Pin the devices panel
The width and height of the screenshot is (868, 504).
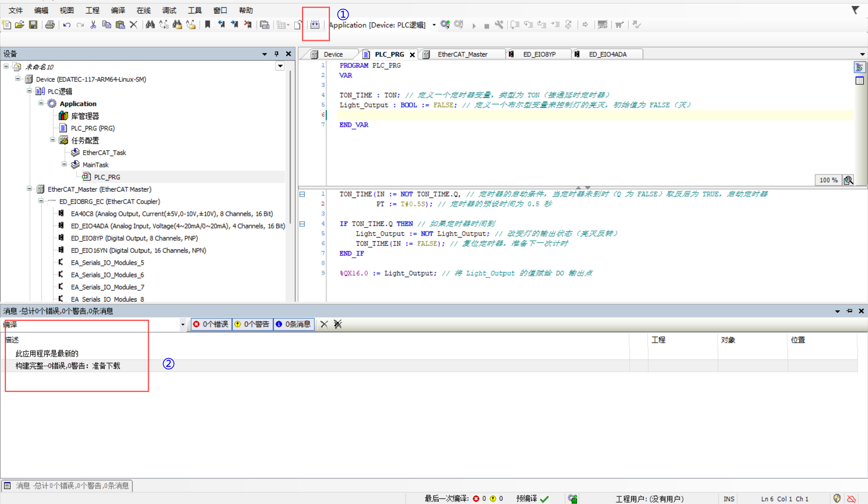click(x=276, y=54)
